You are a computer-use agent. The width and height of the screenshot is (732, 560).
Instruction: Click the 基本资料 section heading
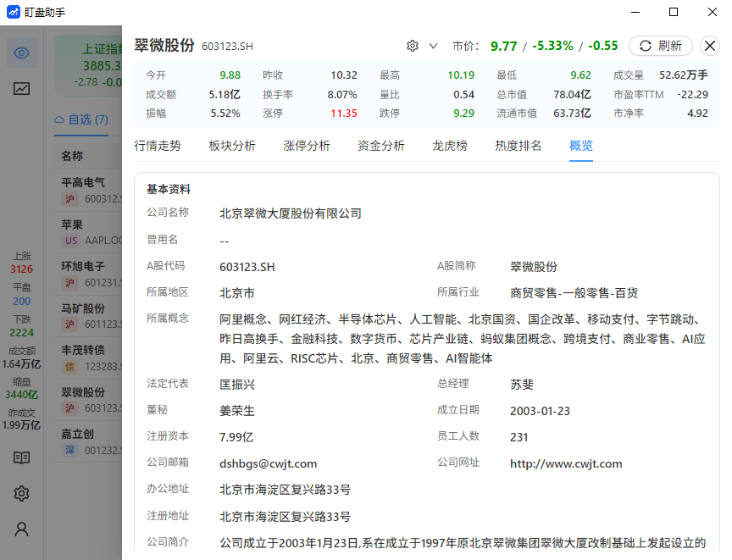169,189
